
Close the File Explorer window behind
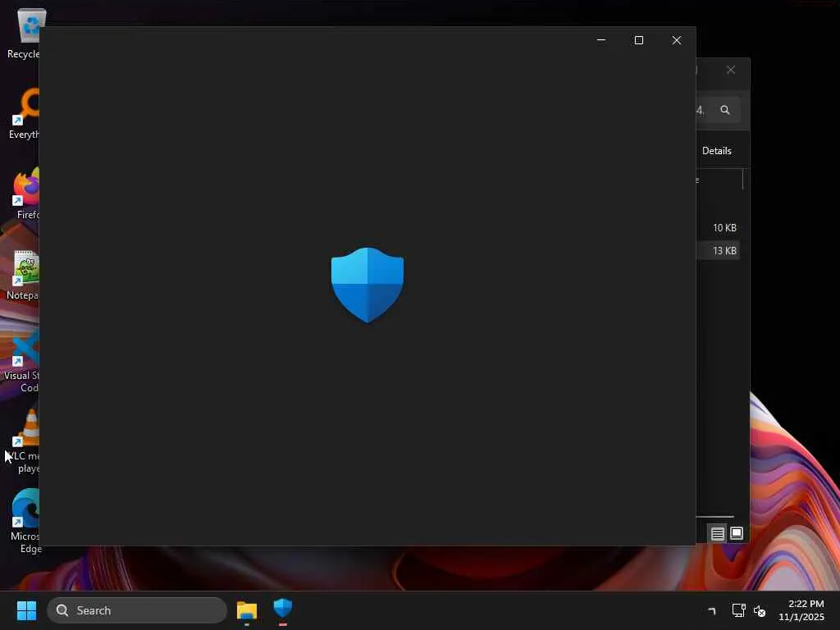tap(731, 71)
